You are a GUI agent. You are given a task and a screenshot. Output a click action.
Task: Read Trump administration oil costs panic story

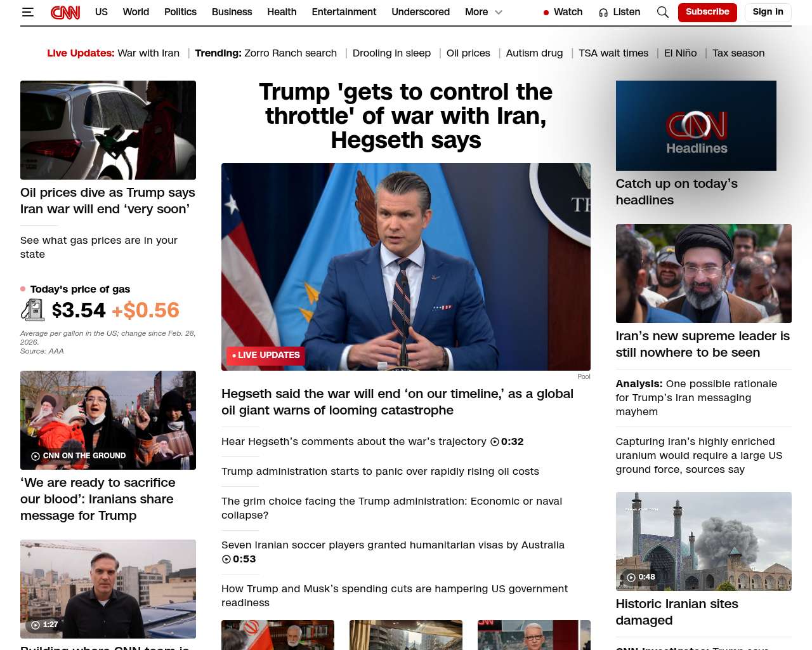point(380,471)
